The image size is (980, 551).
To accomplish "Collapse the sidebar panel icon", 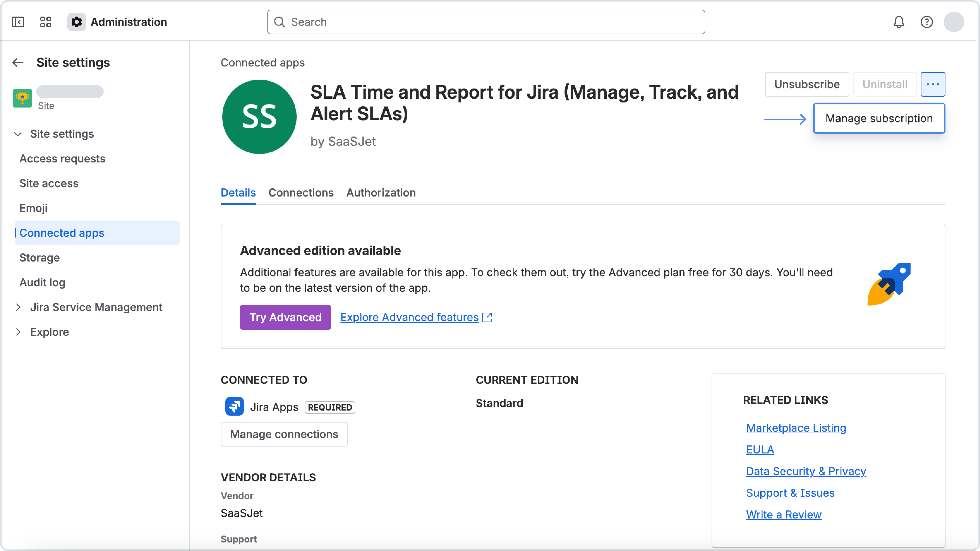I will pos(17,22).
